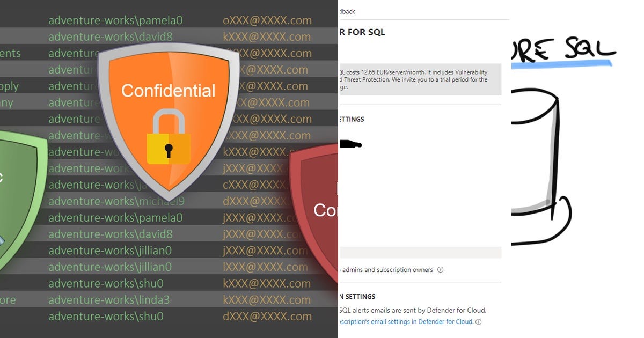Click the cXXX@XXXX.com masked email
The width and height of the screenshot is (644, 338).
pos(258,185)
